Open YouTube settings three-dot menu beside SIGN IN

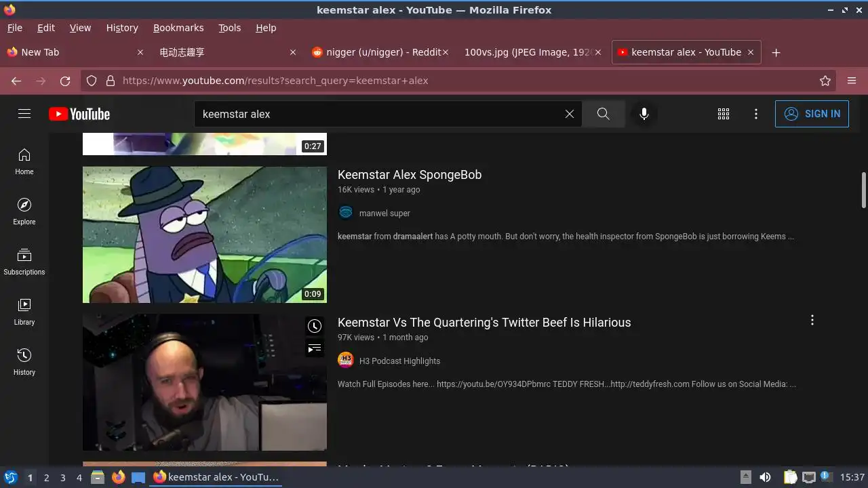pyautogui.click(x=756, y=114)
